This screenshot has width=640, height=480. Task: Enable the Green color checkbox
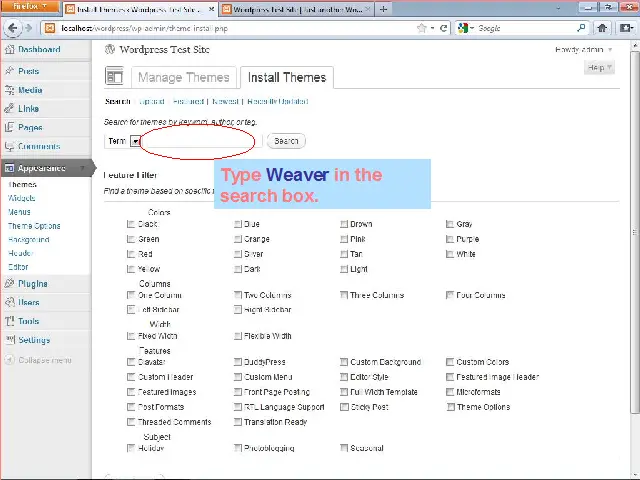pos(131,240)
